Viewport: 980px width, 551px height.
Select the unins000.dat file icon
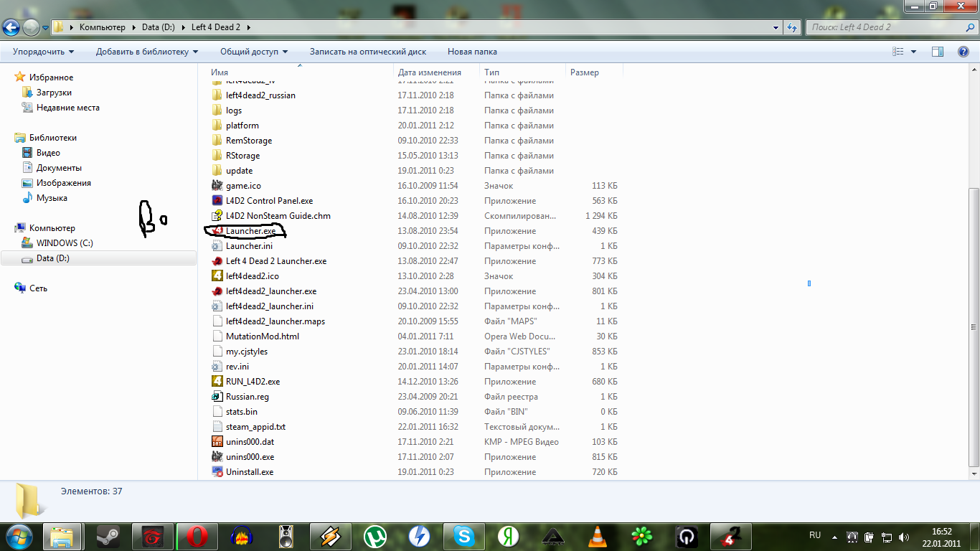[217, 442]
